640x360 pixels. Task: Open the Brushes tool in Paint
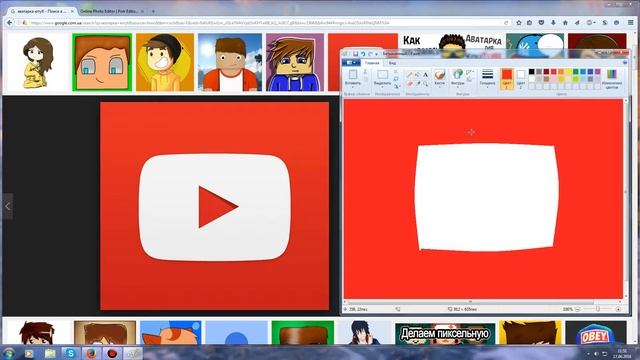click(439, 75)
